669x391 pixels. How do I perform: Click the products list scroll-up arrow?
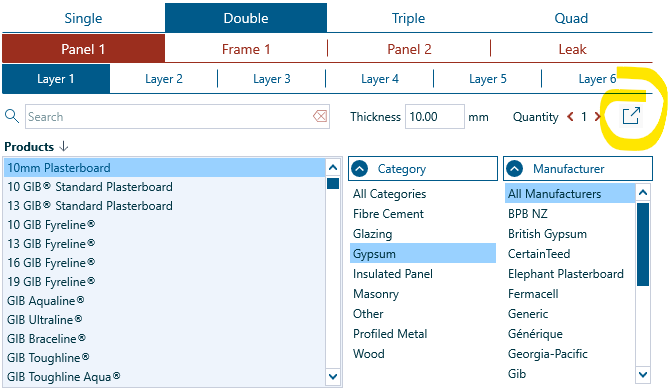tap(333, 167)
